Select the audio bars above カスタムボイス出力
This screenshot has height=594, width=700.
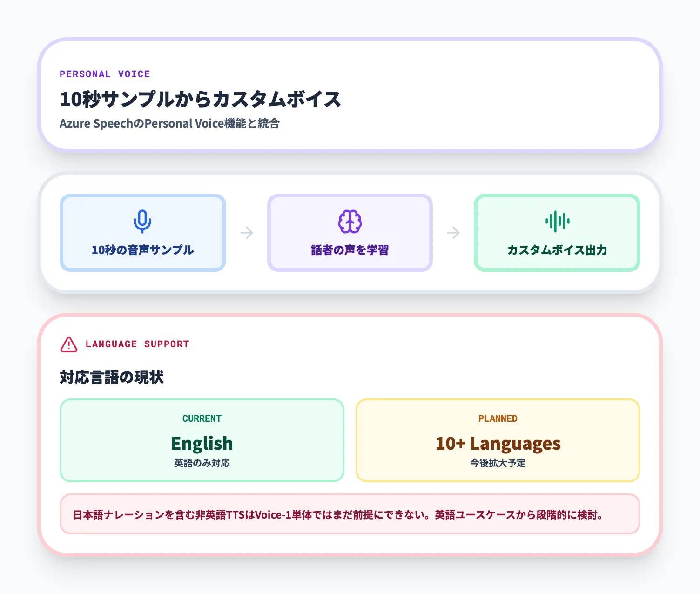[557, 222]
